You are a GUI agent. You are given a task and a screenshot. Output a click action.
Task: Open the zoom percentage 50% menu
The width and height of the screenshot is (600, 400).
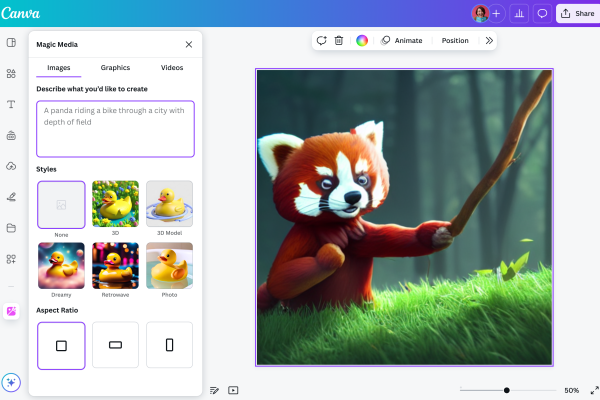click(571, 390)
